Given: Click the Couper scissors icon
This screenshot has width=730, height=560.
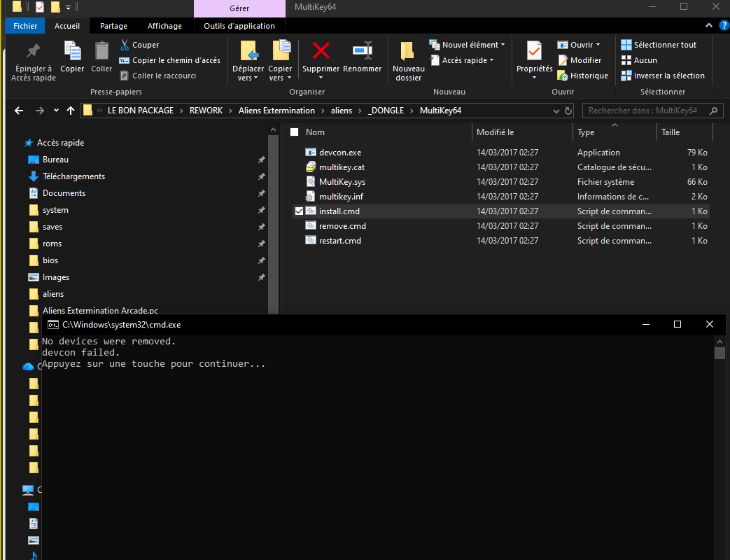Looking at the screenshot, I should click(x=125, y=45).
